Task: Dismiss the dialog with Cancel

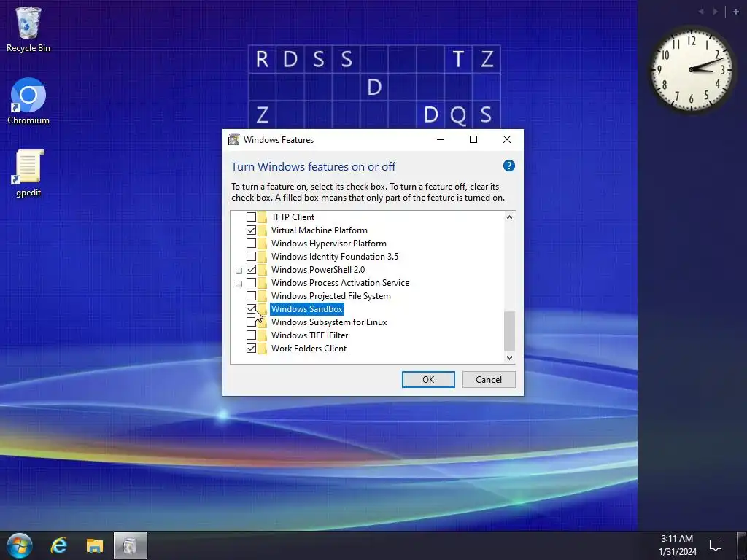Action: (489, 379)
